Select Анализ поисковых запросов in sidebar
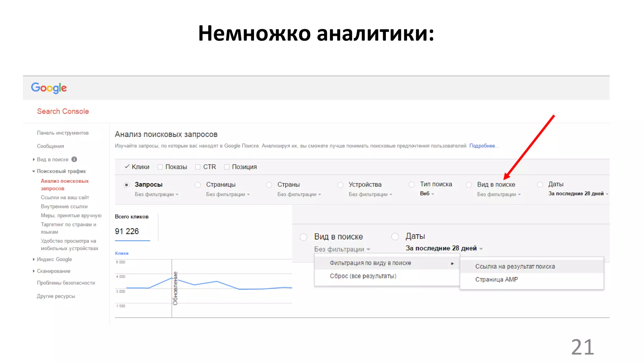The height and width of the screenshot is (362, 644). 65,185
